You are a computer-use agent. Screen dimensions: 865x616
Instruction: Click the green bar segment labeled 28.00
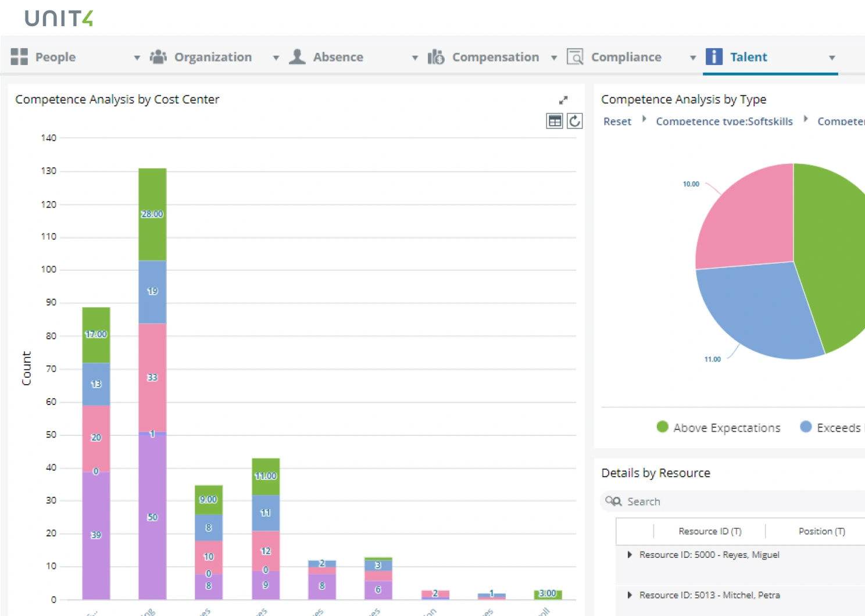click(x=152, y=214)
